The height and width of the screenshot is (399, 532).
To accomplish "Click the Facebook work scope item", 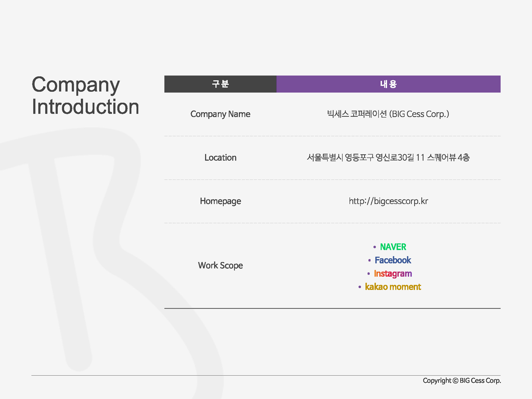I will pos(393,260).
